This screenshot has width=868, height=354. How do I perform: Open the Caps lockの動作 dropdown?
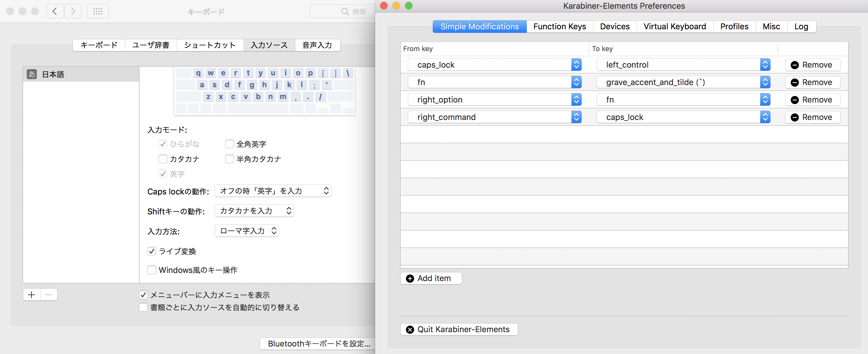tap(273, 191)
